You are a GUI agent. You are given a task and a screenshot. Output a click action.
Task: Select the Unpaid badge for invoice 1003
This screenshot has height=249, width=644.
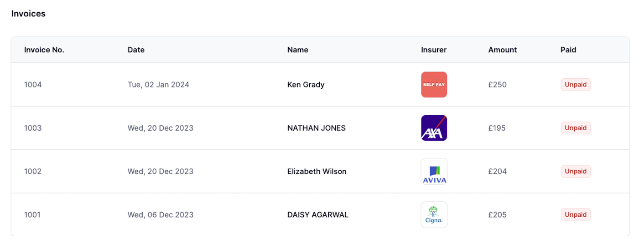pyautogui.click(x=576, y=128)
